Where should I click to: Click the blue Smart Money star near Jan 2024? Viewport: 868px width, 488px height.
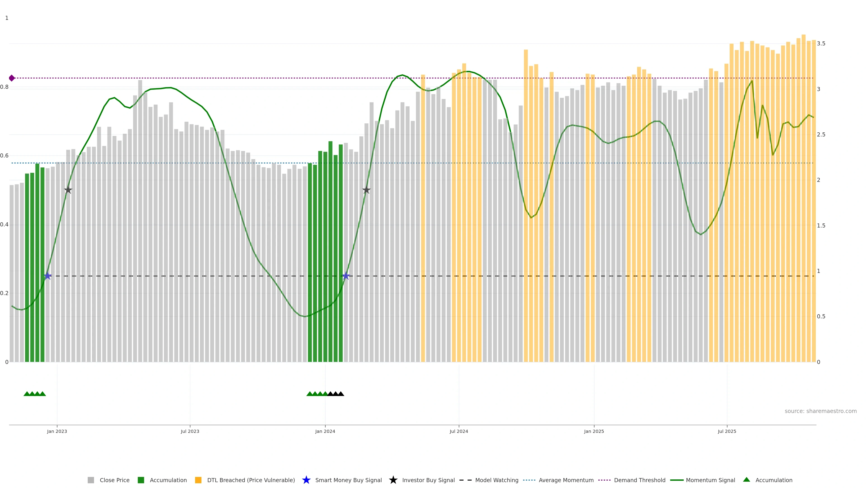[x=346, y=276]
